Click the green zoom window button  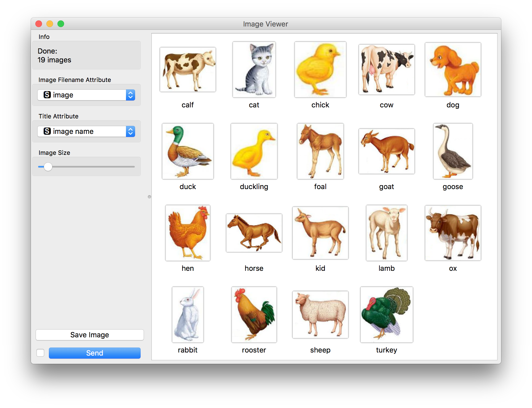tap(61, 24)
